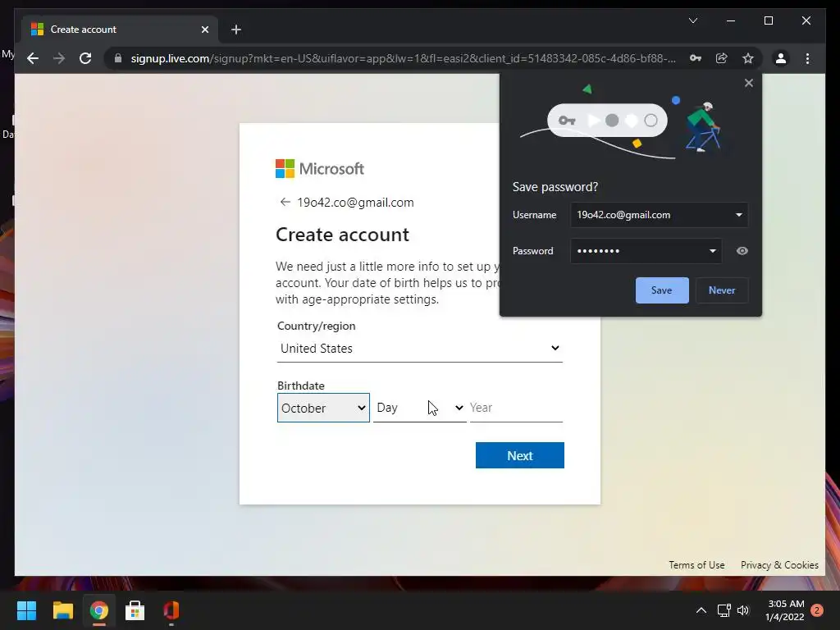Click Chrome icon in taskbar
This screenshot has height=630, width=840.
point(99,610)
